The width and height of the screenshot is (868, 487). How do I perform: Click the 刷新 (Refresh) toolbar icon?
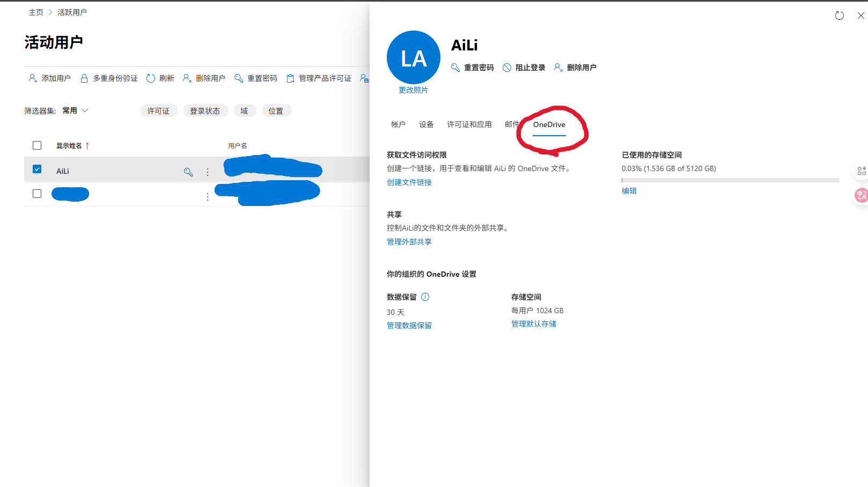(x=151, y=78)
